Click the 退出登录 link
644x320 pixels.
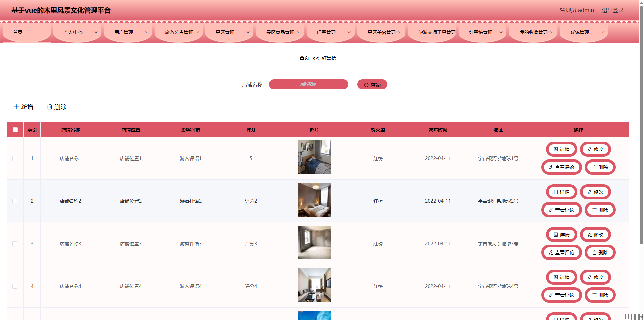point(612,10)
